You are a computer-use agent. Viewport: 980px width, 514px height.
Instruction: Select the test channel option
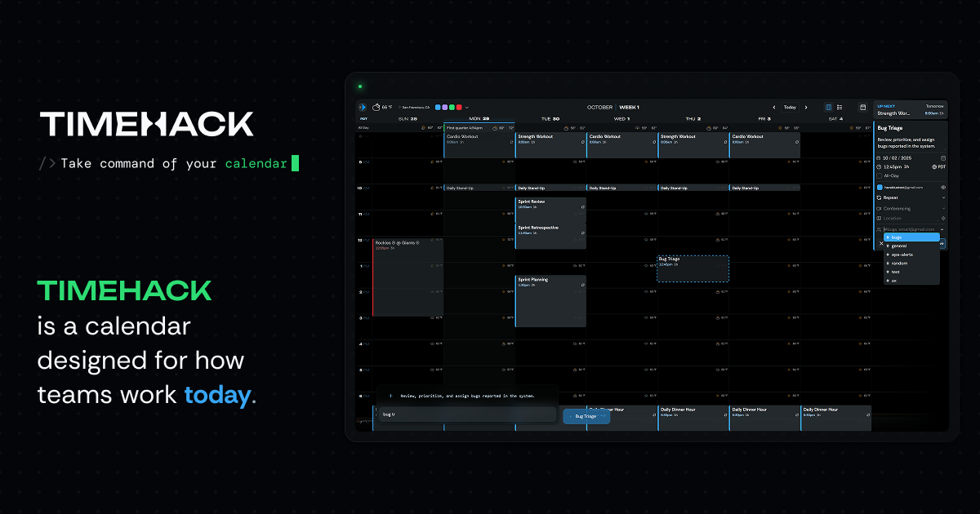(x=911, y=272)
